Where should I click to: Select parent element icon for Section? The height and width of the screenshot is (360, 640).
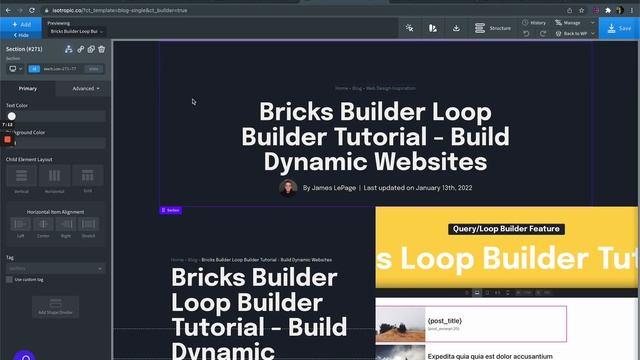point(69,49)
